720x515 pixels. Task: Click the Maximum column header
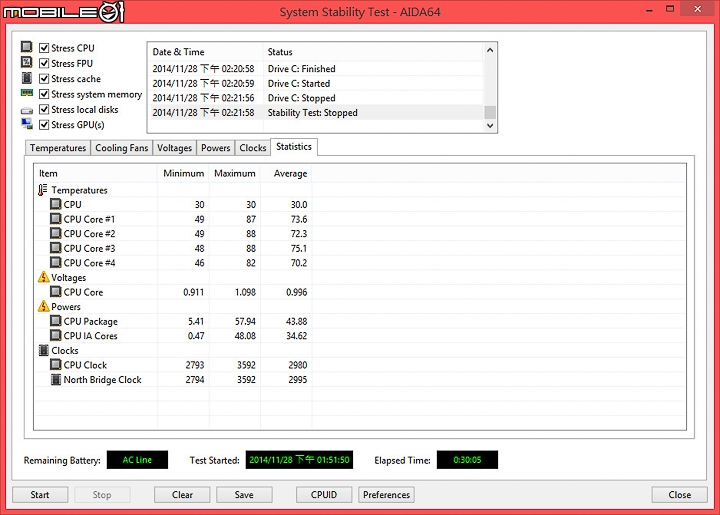click(235, 174)
